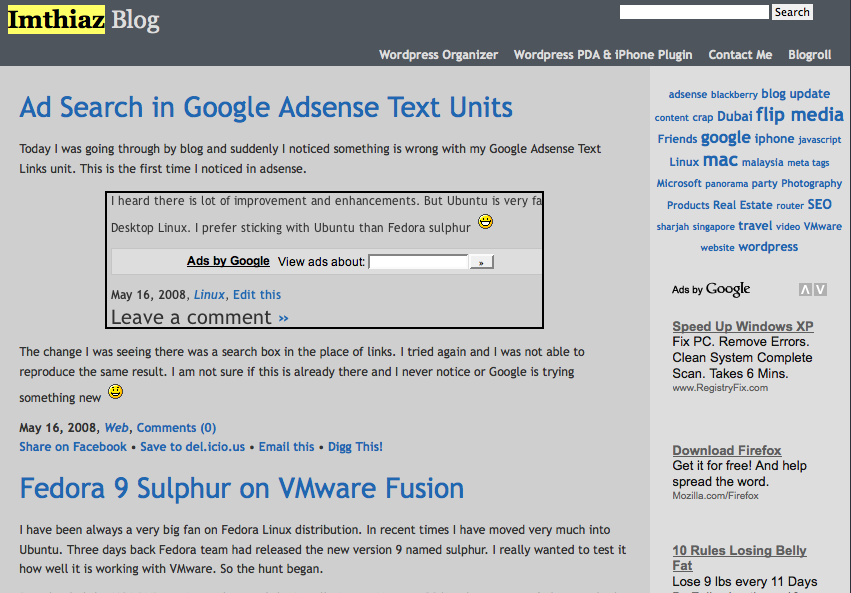The height and width of the screenshot is (593, 851).
Task: Click Save to del.icio.us
Action: [x=193, y=447]
